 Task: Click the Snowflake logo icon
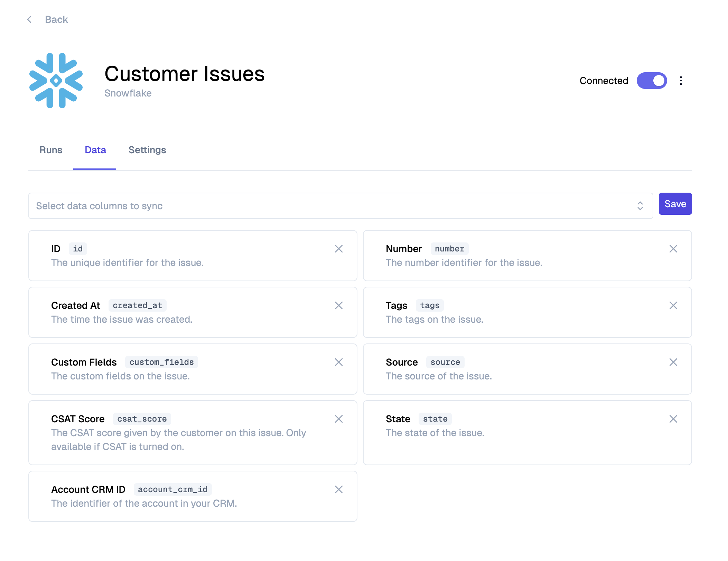pos(56,81)
